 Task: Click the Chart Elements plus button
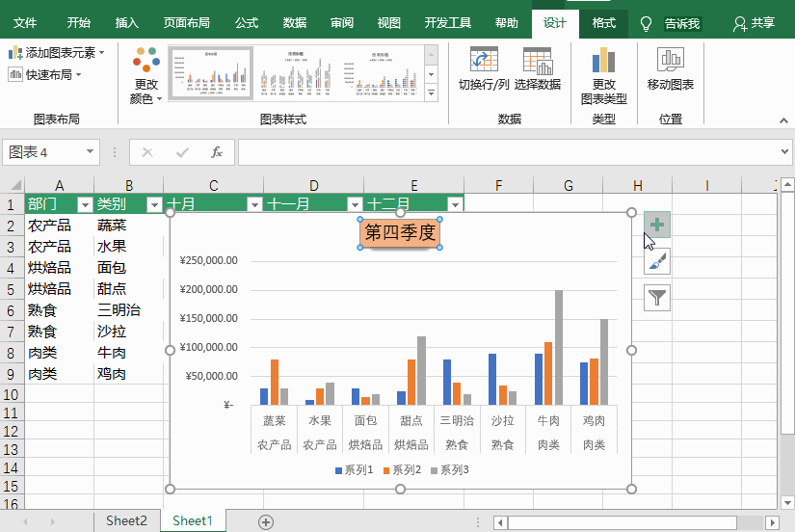(657, 225)
